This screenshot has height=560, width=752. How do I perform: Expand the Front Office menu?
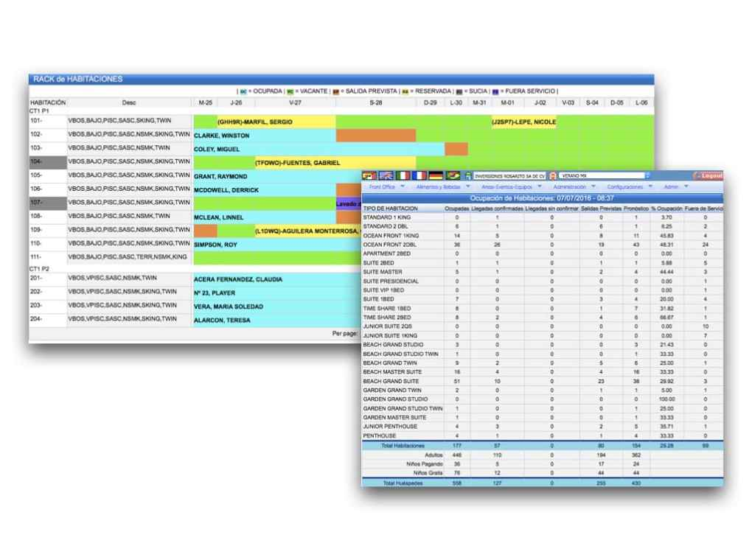[386, 187]
